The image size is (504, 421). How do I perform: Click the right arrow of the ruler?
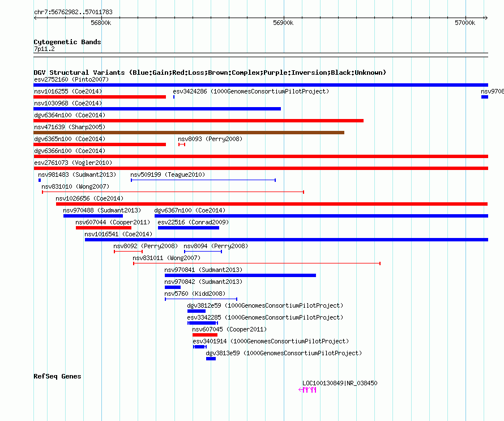486,18
